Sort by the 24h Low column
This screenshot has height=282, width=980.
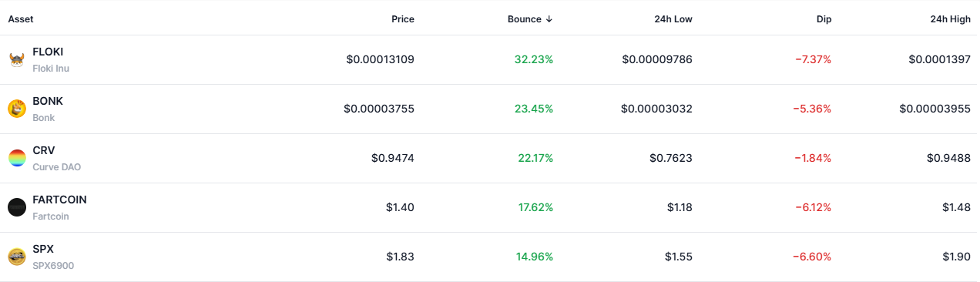pyautogui.click(x=673, y=19)
